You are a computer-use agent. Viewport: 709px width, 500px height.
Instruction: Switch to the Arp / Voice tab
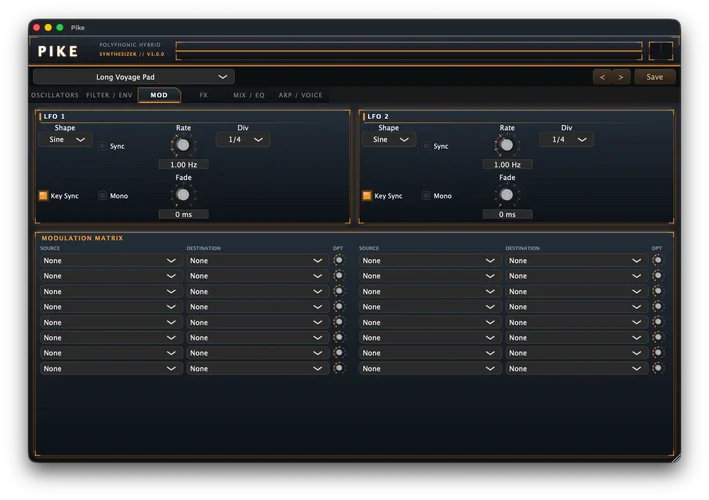[300, 95]
